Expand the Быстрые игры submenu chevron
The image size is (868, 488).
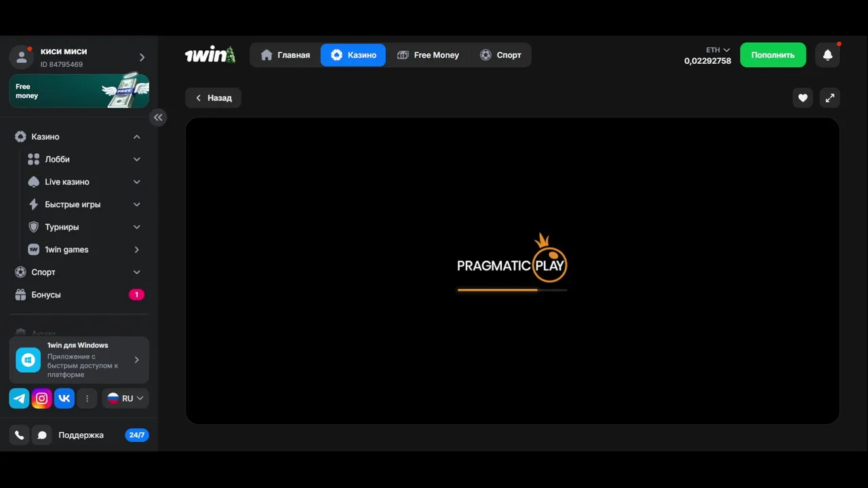click(x=136, y=205)
